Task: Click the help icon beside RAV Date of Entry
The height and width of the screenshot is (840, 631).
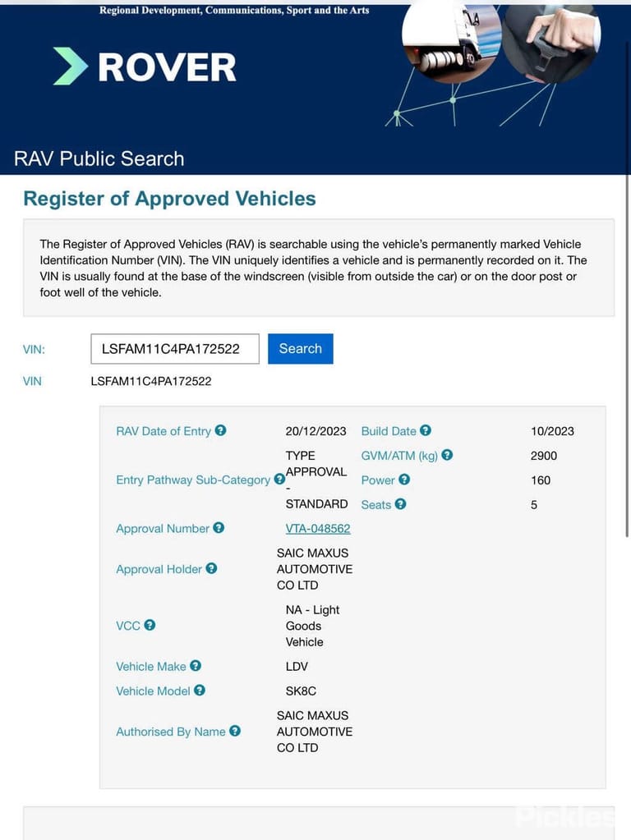Action: pos(220,430)
